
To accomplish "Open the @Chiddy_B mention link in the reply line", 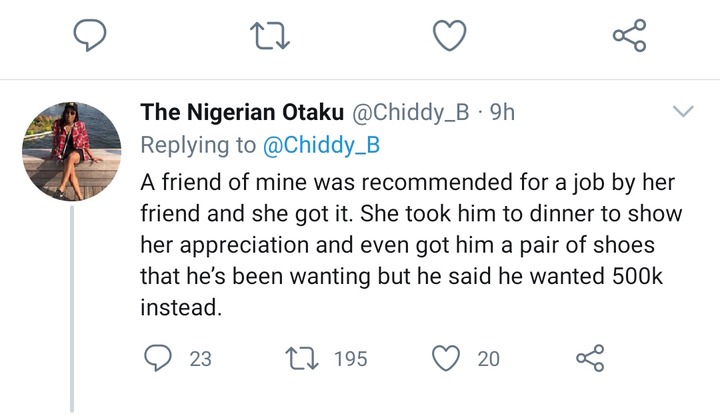I will (321, 145).
